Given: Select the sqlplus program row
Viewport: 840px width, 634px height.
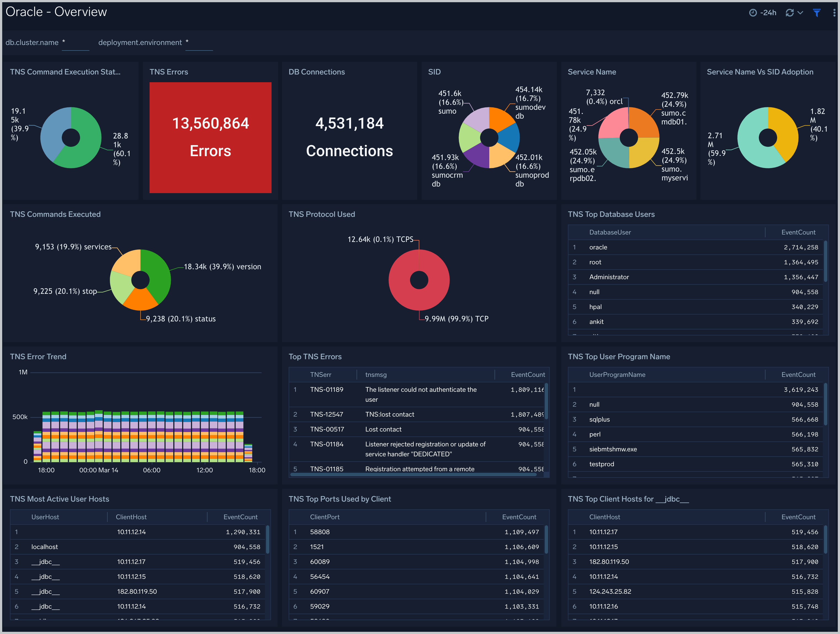Looking at the screenshot, I should [x=696, y=419].
